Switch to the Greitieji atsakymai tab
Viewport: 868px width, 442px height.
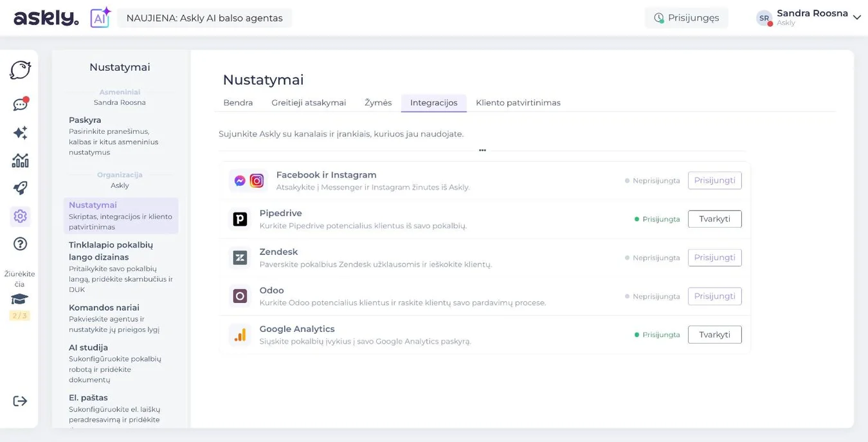coord(309,103)
